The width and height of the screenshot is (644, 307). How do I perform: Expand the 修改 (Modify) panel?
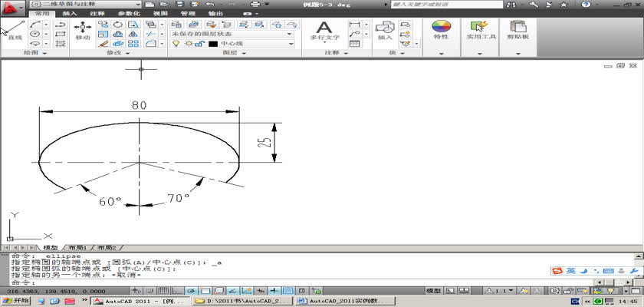click(x=118, y=53)
